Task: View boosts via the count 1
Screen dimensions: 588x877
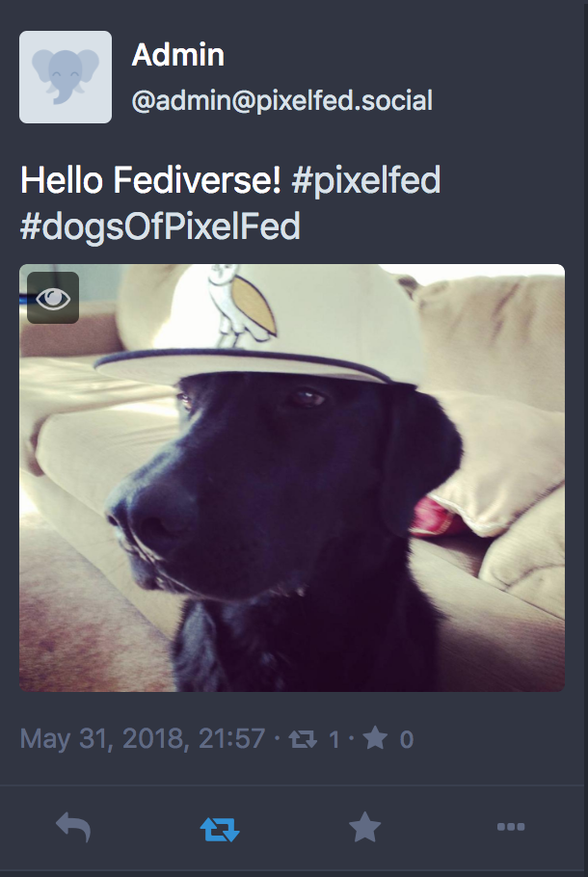Action: pos(334,740)
